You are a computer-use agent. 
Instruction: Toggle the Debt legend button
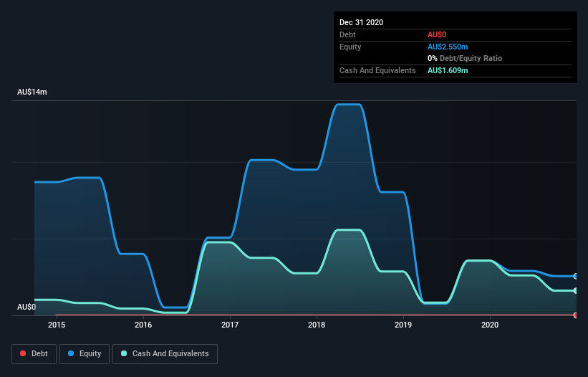point(34,354)
